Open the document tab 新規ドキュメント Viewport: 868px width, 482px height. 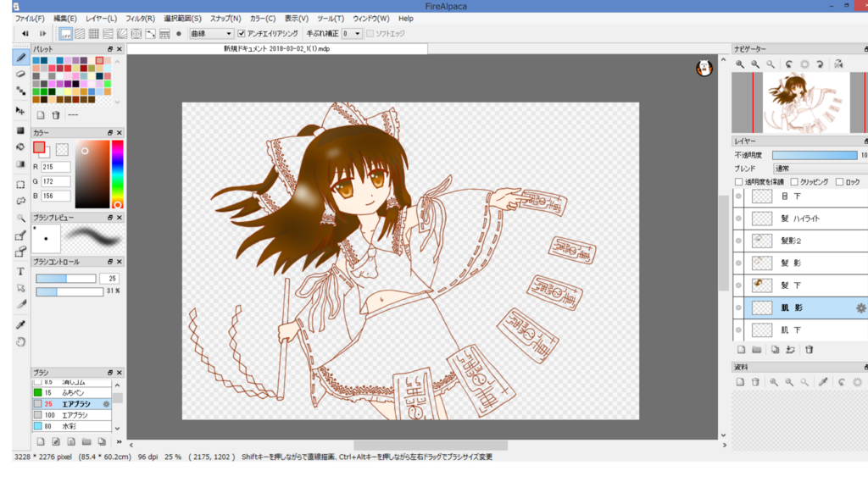[277, 48]
